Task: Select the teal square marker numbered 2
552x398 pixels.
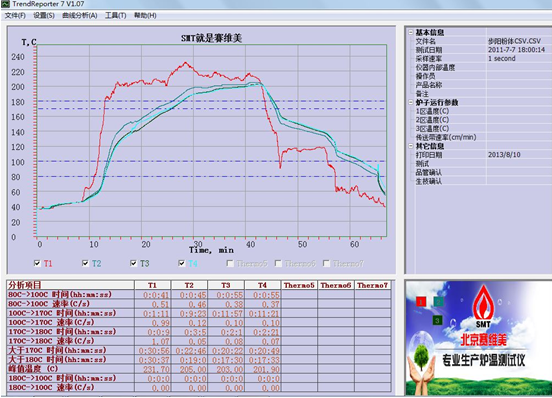Action: 438,302
